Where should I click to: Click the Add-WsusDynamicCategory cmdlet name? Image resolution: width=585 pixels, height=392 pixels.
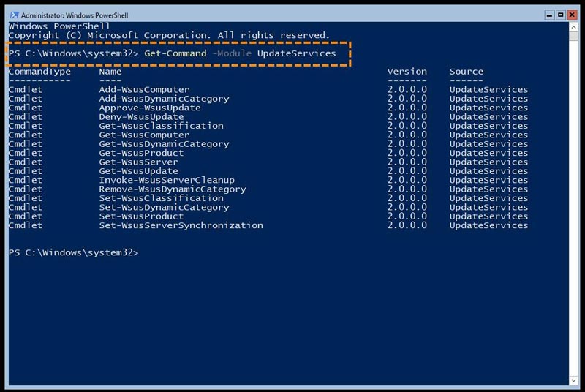point(164,99)
